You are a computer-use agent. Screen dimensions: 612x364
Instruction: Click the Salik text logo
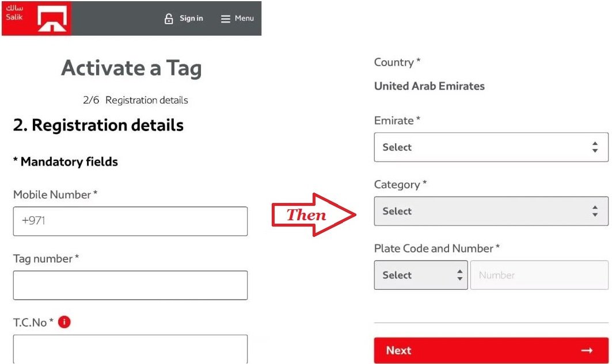14,13
